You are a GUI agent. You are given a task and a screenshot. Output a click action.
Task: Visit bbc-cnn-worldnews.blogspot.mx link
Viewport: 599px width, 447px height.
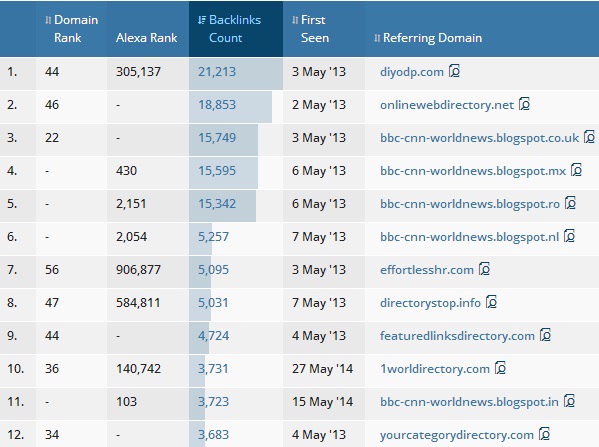click(x=473, y=171)
